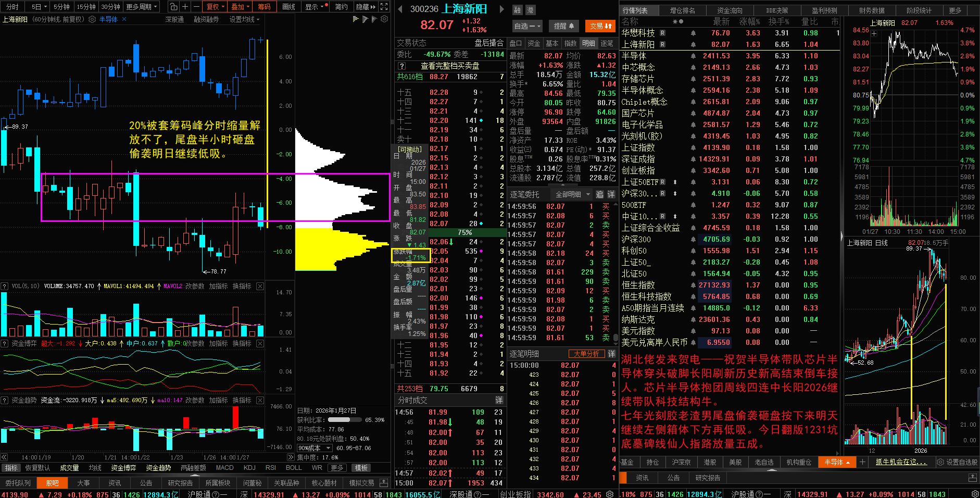Open the 复权 adjustment dropdown
Image resolution: width=980 pixels, height=498 pixels.
pyautogui.click(x=215, y=7)
